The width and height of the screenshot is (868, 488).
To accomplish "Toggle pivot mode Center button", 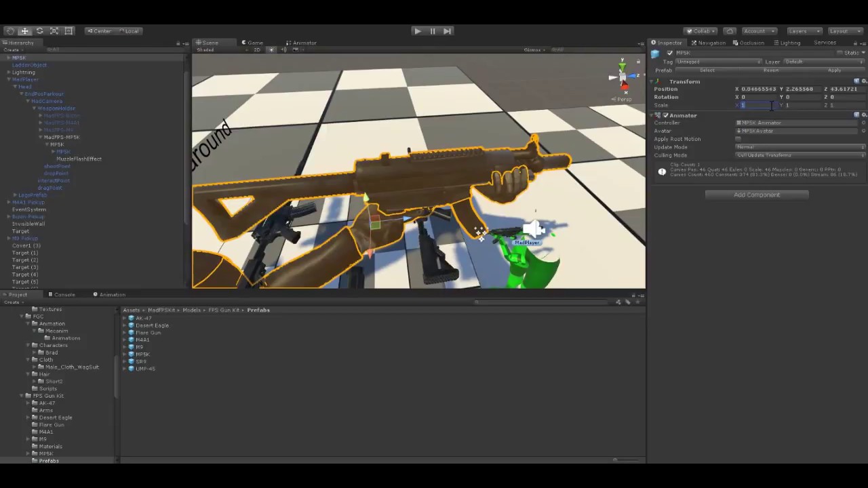I will [100, 31].
